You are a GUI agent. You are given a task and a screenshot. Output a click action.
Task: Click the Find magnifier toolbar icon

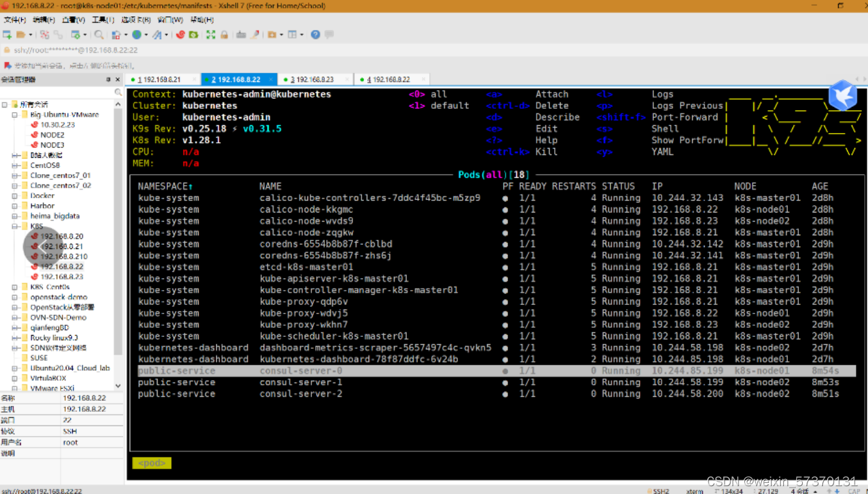[99, 35]
